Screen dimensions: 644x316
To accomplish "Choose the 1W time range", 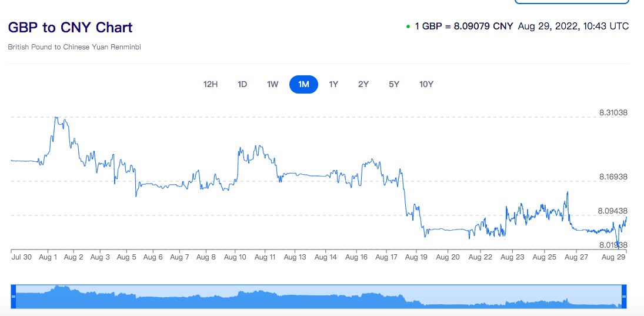I will point(272,84).
